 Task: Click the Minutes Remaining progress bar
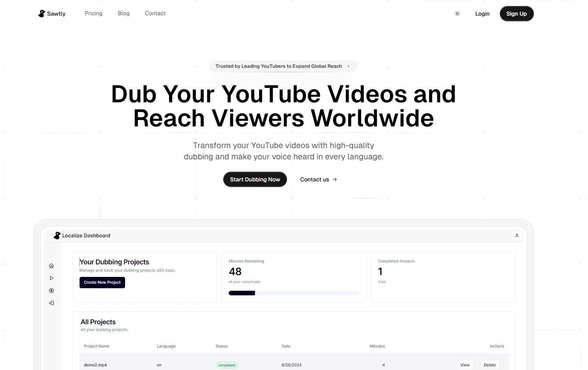click(294, 293)
